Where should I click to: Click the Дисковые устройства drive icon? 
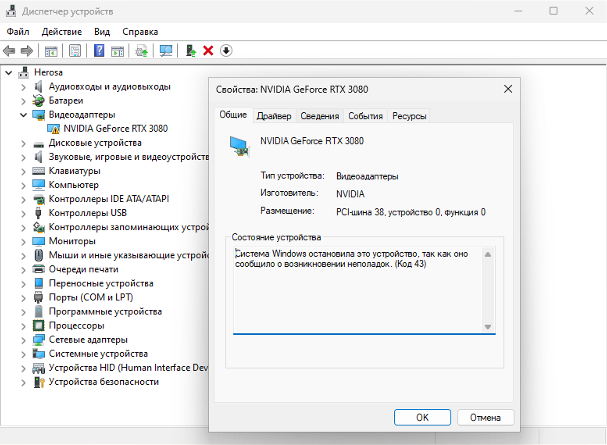pos(38,145)
